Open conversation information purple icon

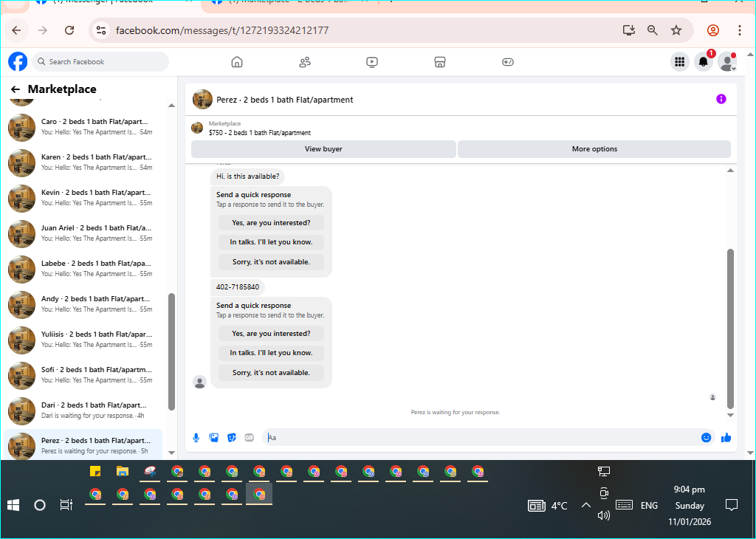pyautogui.click(x=721, y=99)
